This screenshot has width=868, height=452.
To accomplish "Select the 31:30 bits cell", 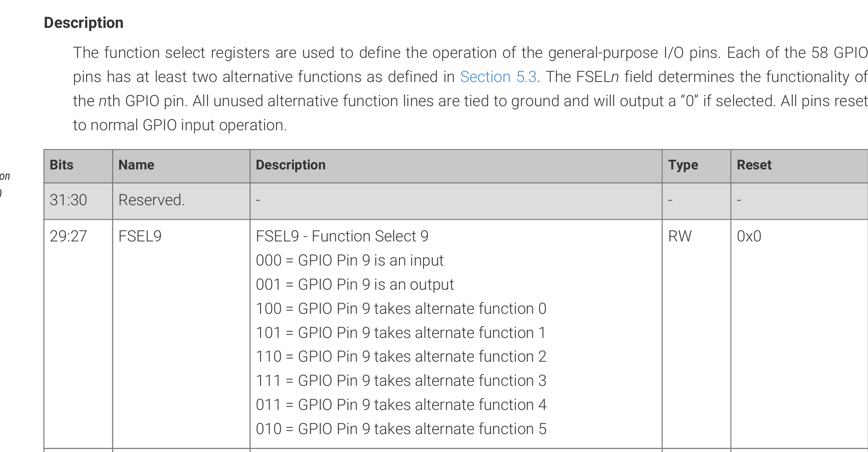I will click(68, 200).
